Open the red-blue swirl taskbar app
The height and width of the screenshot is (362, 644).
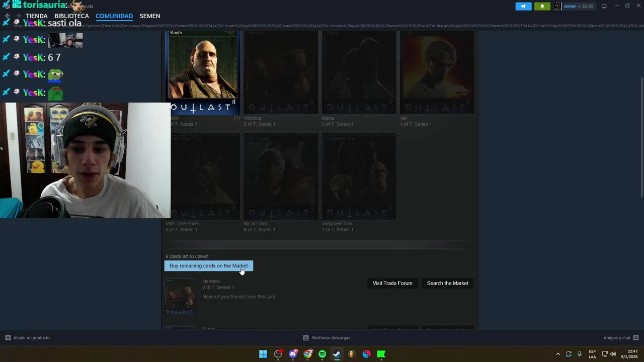click(x=366, y=354)
